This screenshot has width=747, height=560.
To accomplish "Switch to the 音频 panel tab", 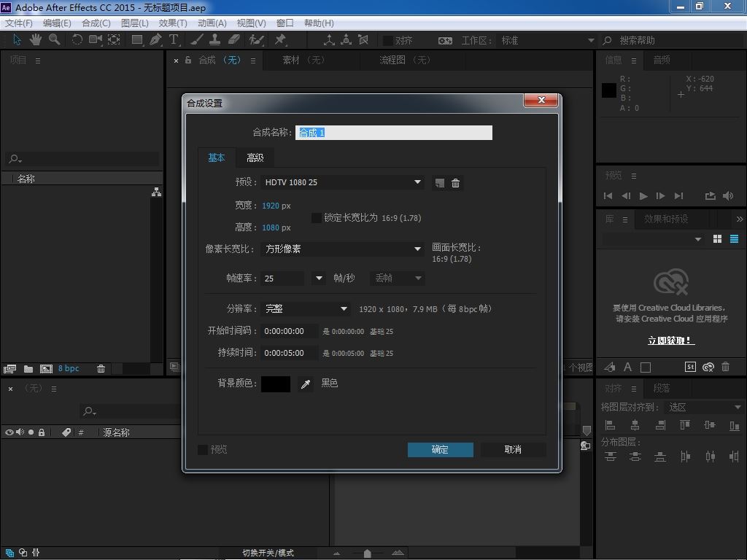I will (662, 60).
